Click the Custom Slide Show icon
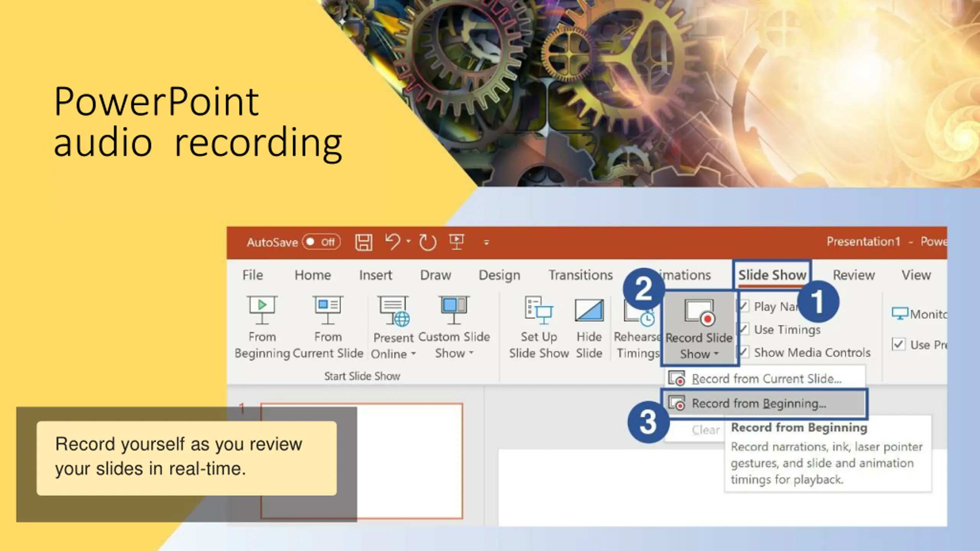The height and width of the screenshot is (551, 980). pos(454,310)
